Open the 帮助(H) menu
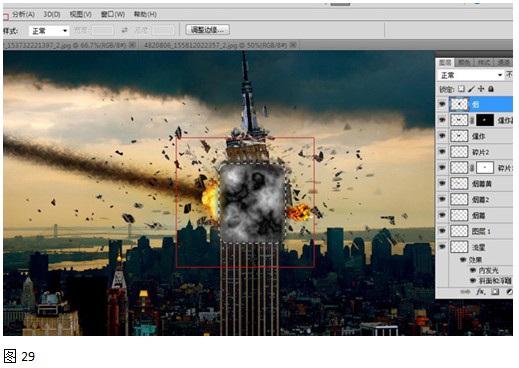Image resolution: width=519 pixels, height=368 pixels. point(145,14)
